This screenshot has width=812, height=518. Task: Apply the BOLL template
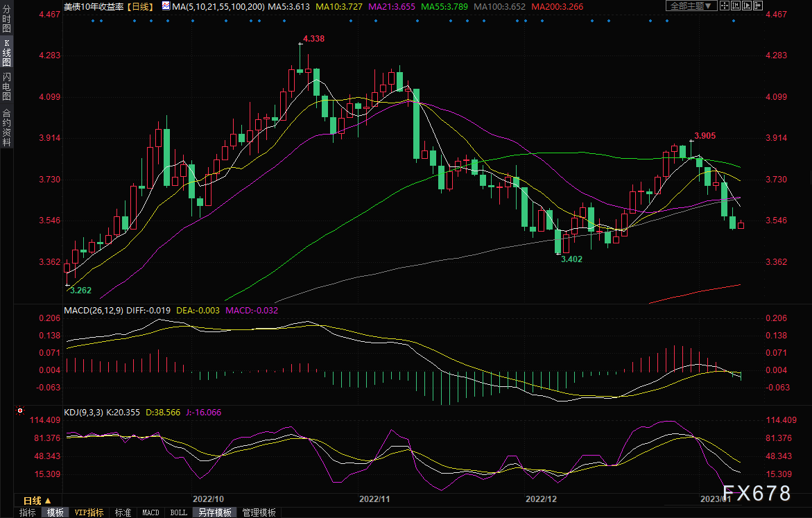(x=178, y=512)
